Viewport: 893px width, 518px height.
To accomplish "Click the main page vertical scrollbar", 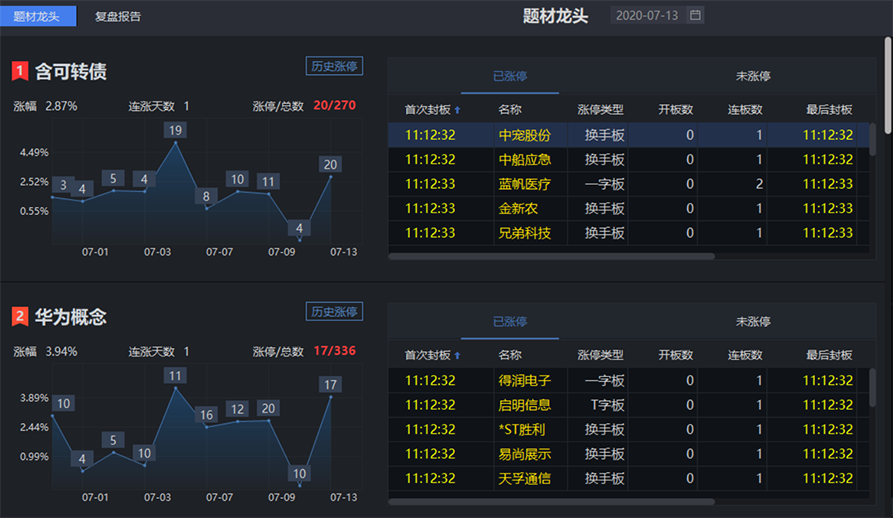I will click(887, 85).
